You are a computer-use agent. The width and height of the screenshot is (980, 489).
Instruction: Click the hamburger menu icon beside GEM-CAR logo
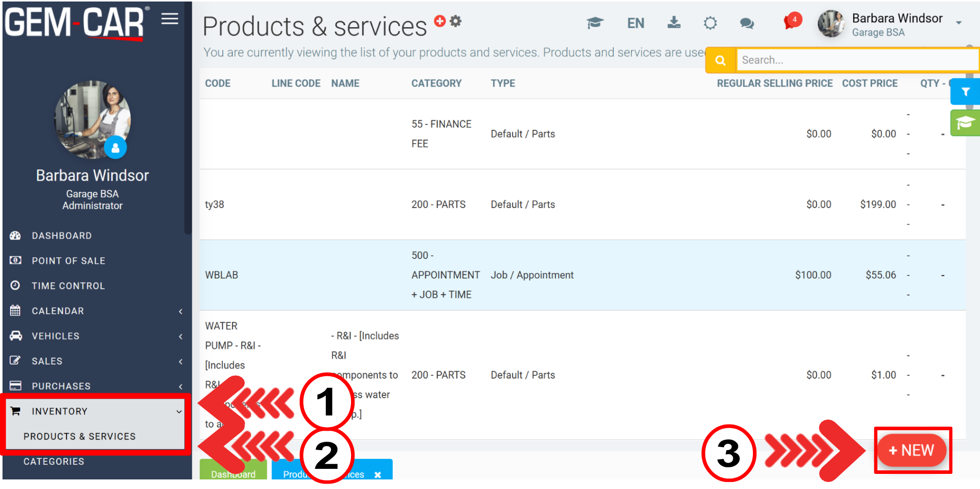(170, 19)
